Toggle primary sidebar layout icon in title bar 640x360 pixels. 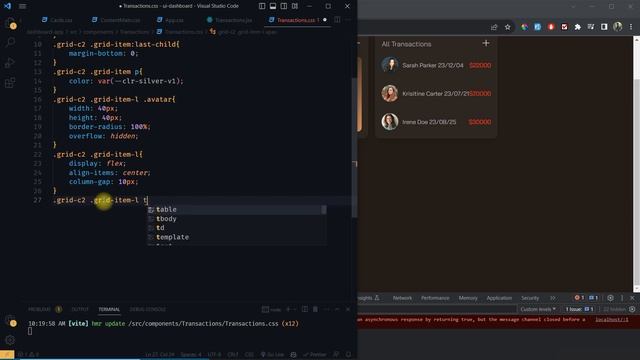point(262,6)
